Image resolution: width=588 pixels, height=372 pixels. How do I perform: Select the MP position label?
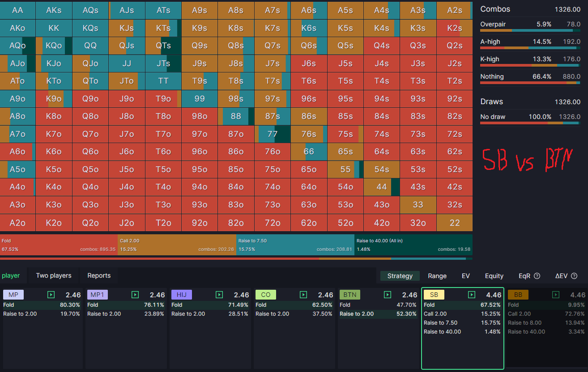13,295
